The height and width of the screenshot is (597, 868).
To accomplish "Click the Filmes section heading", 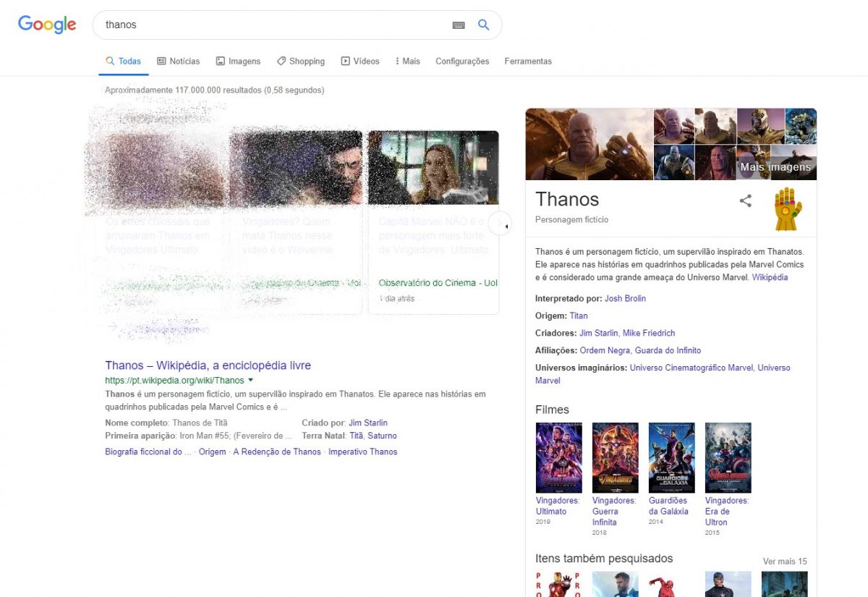I will click(552, 410).
